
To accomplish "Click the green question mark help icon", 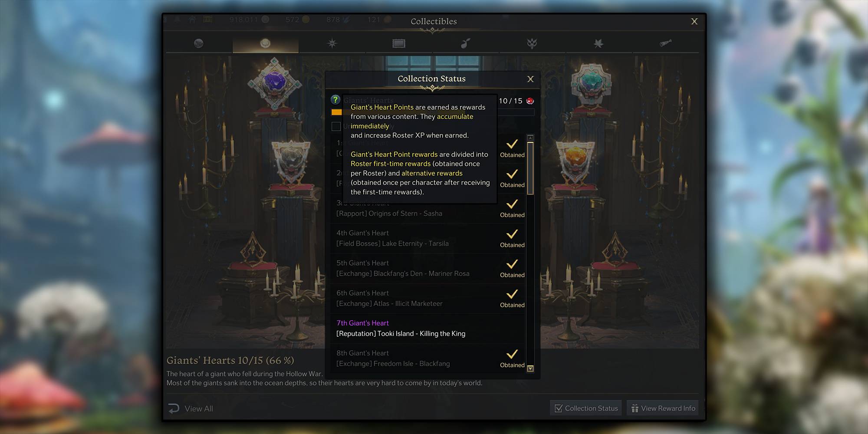I will pos(335,100).
